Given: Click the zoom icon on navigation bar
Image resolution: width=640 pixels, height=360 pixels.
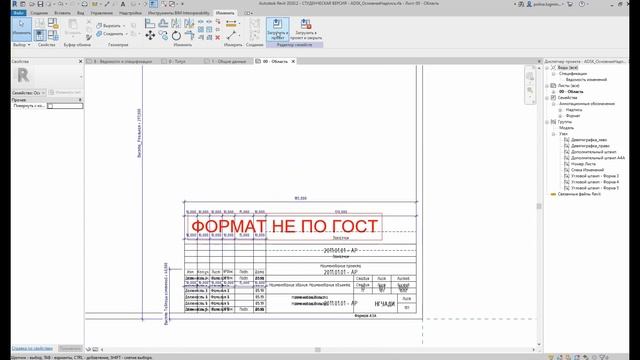Looking at the screenshot, I should [530, 90].
